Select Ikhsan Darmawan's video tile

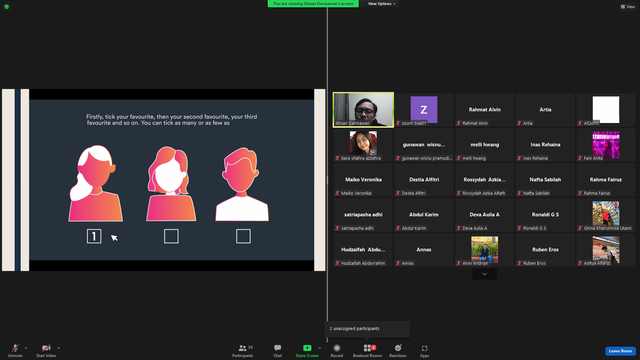(x=363, y=110)
